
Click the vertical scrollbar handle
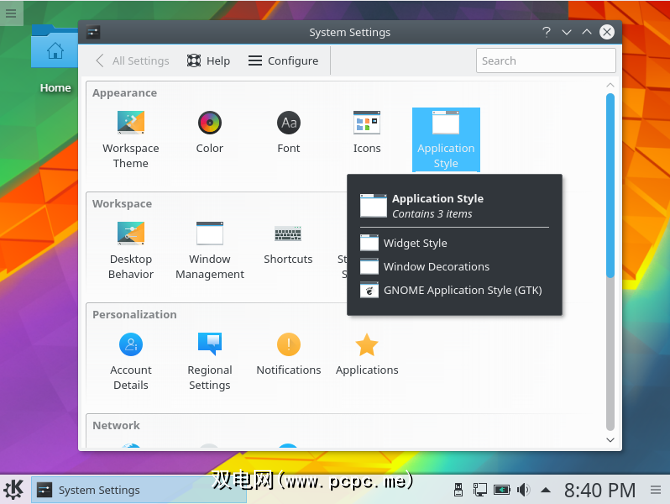[x=610, y=186]
